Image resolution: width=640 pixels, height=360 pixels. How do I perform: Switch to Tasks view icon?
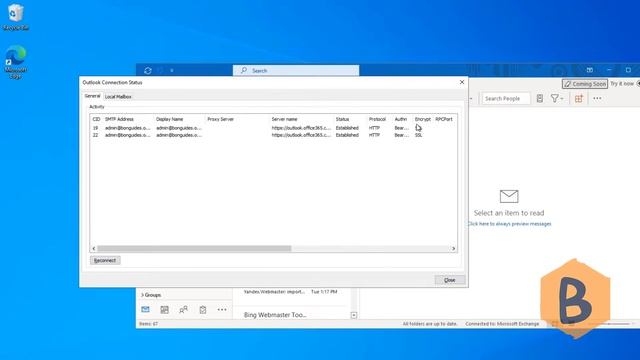(203, 310)
